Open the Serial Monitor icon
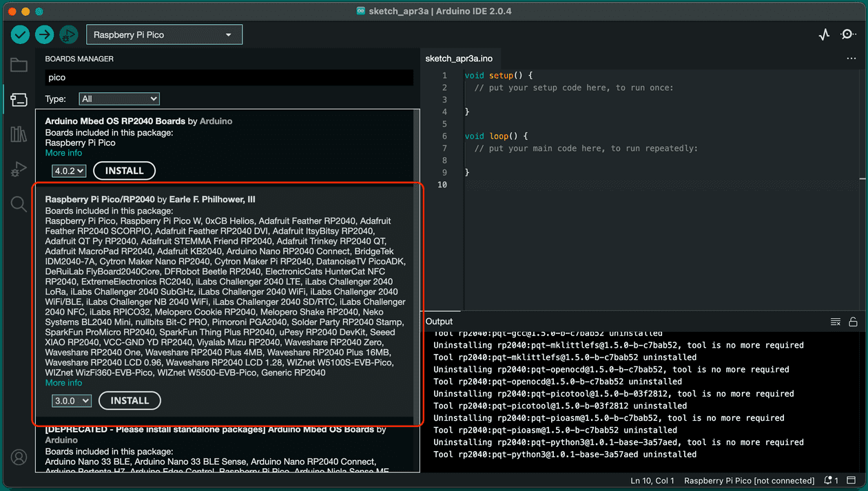The image size is (868, 491). point(849,34)
